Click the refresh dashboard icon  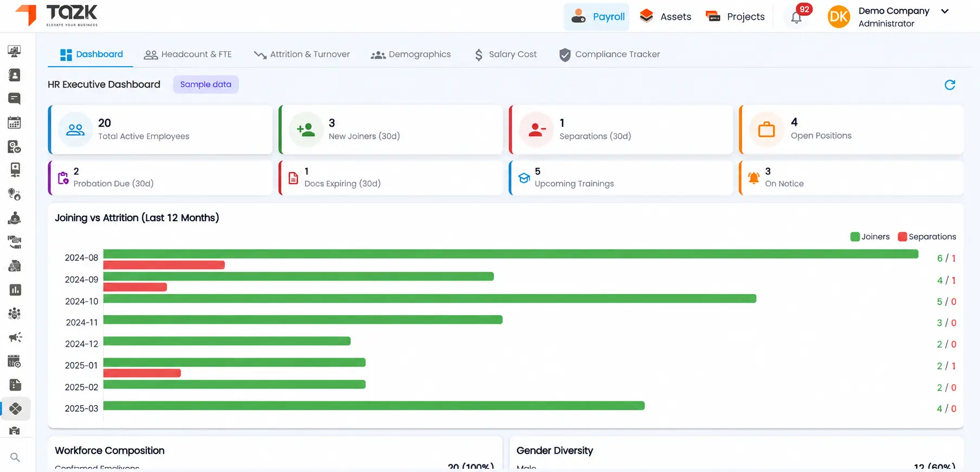[x=950, y=85]
